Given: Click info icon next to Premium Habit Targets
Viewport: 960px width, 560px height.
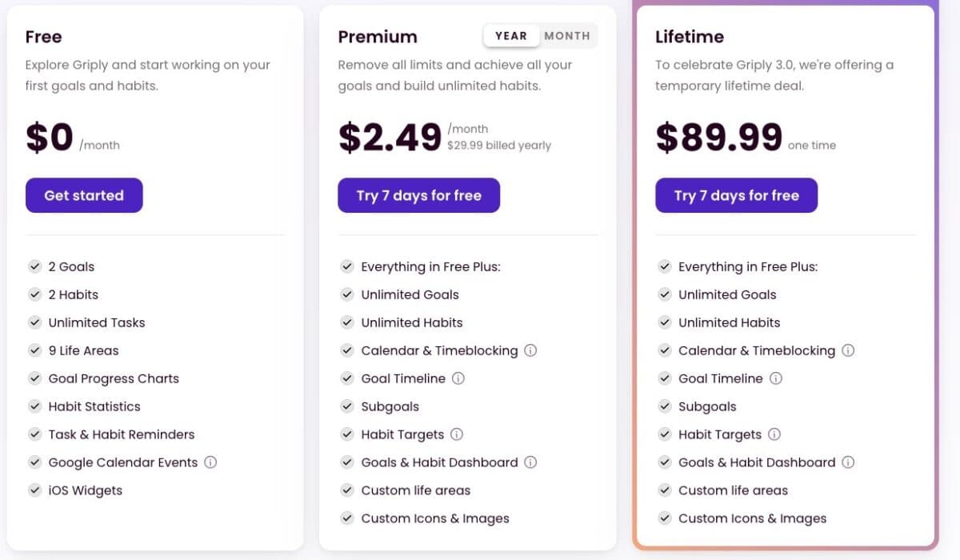Looking at the screenshot, I should pyautogui.click(x=457, y=434).
